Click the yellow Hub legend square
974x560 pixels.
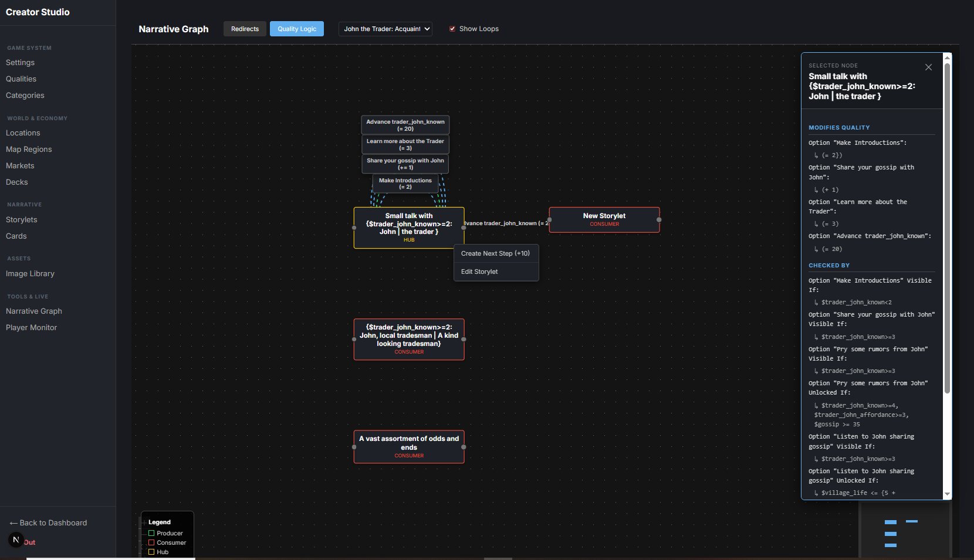[151, 552]
